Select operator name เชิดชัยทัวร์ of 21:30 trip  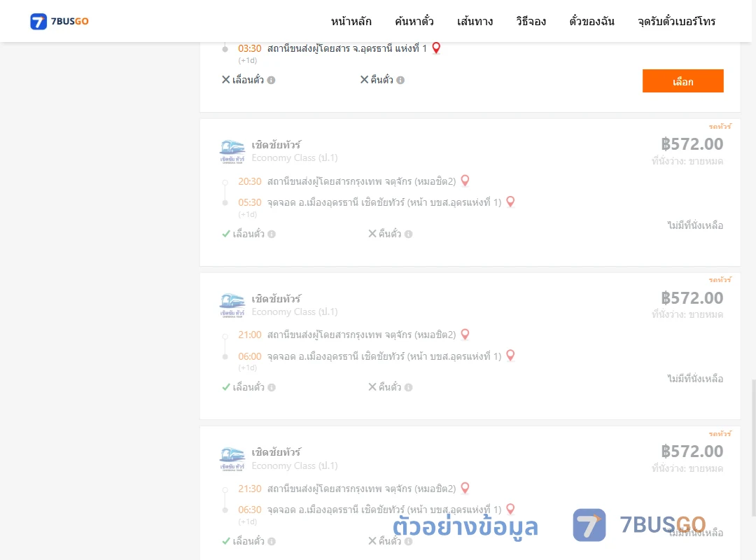276,452
